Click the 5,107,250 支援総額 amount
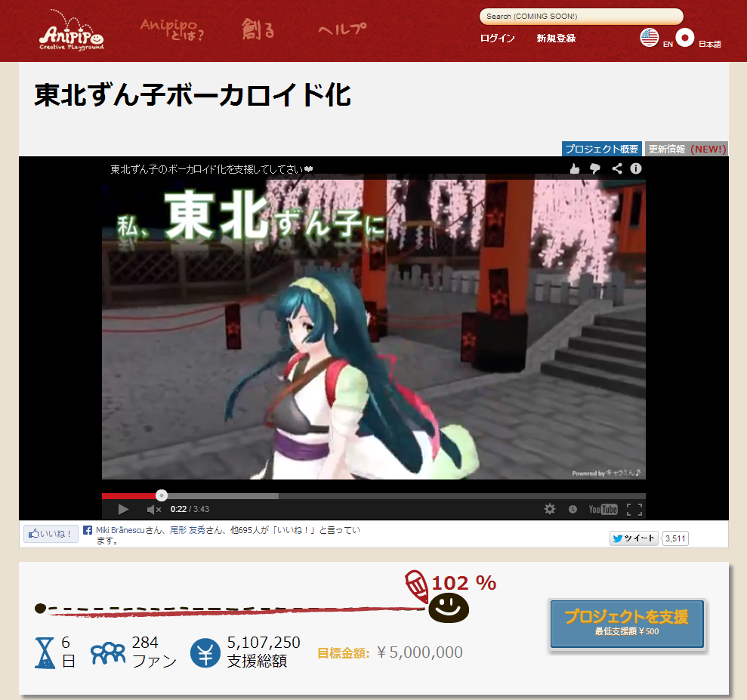This screenshot has height=700, width=747. coord(264,652)
